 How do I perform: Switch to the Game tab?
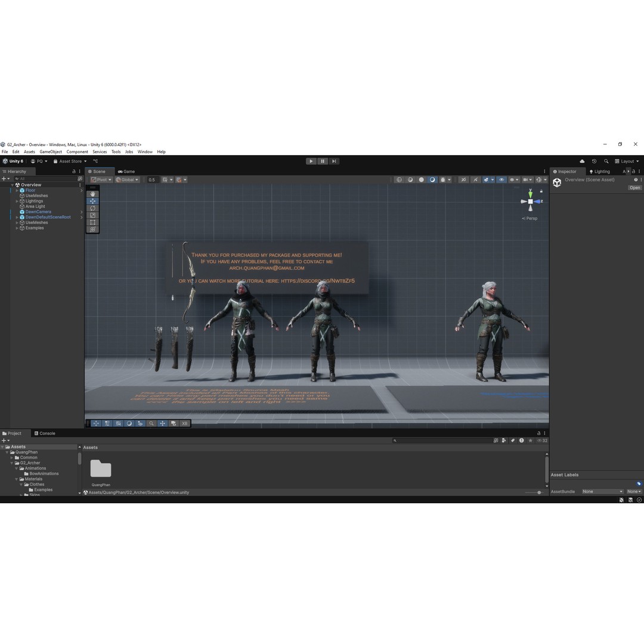click(126, 172)
